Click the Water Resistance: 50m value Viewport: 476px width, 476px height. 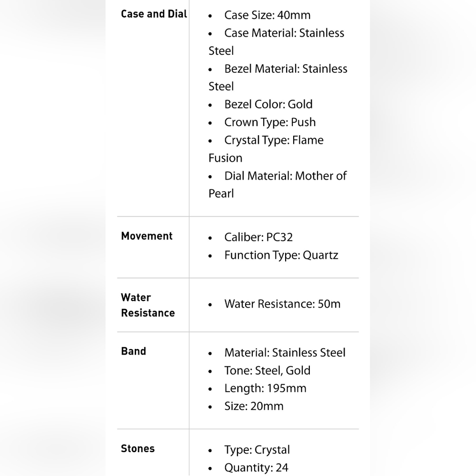pyautogui.click(x=282, y=304)
